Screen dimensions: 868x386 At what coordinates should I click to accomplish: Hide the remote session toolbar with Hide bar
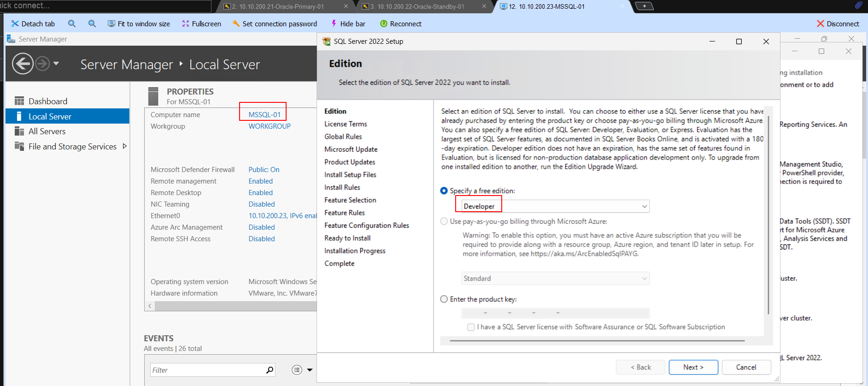pyautogui.click(x=348, y=24)
